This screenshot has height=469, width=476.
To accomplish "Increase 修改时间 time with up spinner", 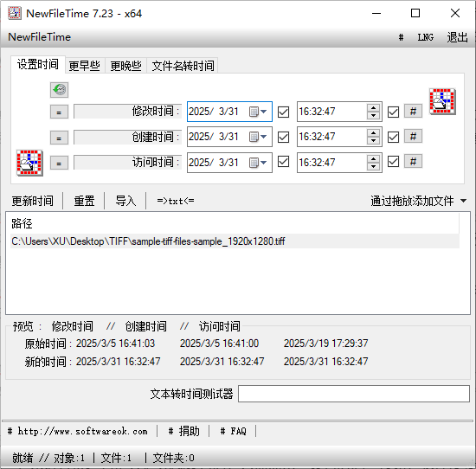I will (373, 108).
